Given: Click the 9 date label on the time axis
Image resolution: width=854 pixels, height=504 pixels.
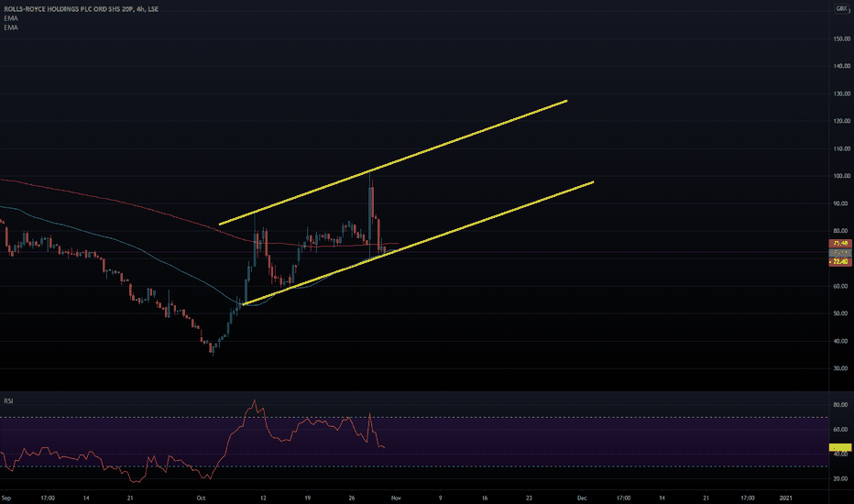Looking at the screenshot, I should tap(440, 498).
